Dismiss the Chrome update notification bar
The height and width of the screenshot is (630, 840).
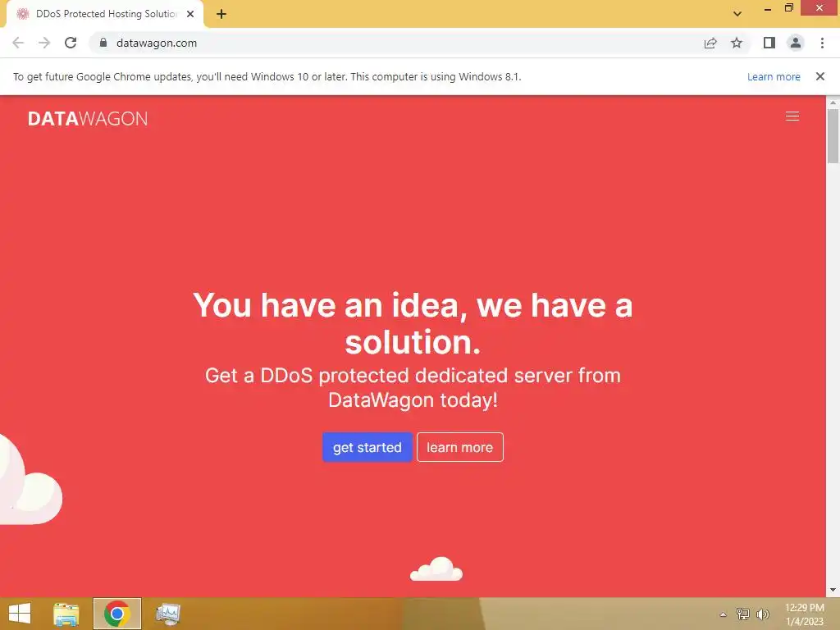click(819, 76)
